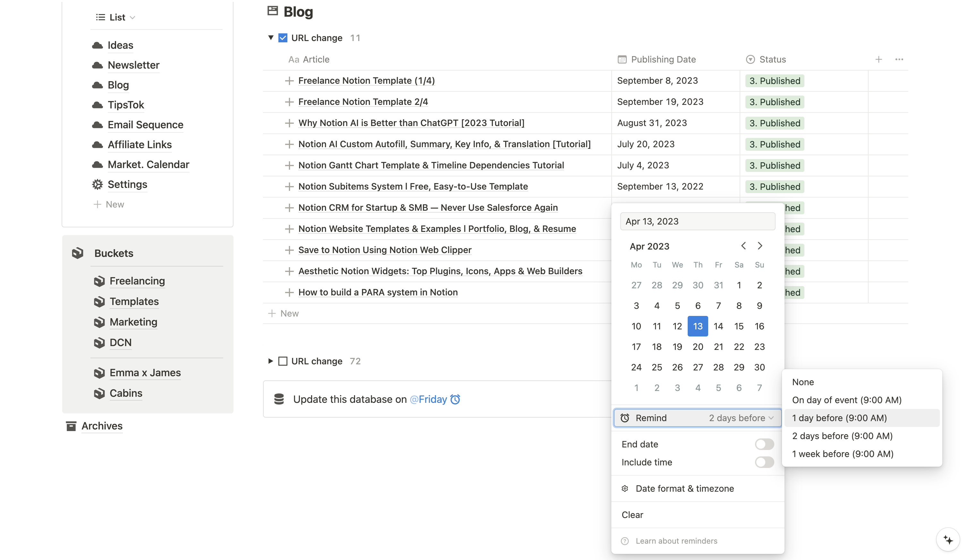Image resolution: width=968 pixels, height=560 pixels.
Task: Enable the End date toggle
Action: (x=764, y=445)
